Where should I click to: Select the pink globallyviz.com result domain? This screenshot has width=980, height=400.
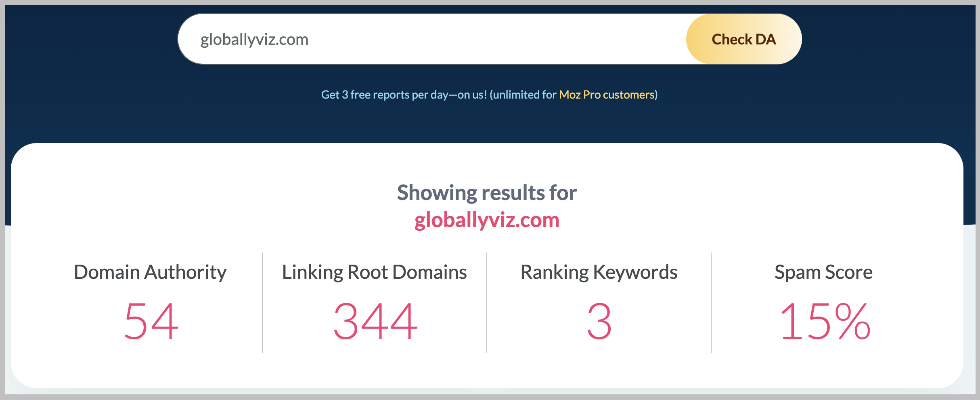tap(487, 220)
